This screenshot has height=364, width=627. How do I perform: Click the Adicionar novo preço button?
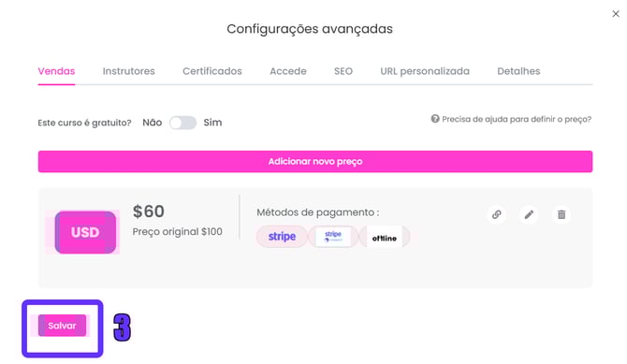[315, 162]
